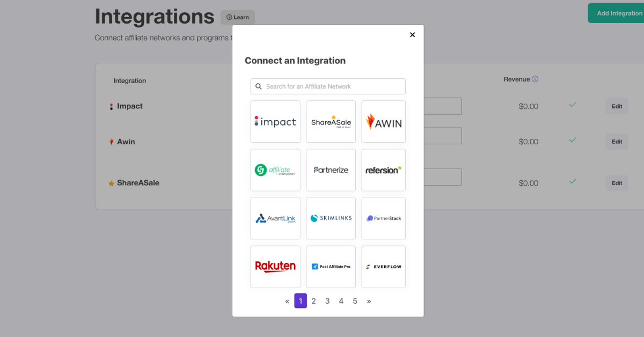Click the Integration column header
This screenshot has width=644, height=337.
pyautogui.click(x=130, y=81)
